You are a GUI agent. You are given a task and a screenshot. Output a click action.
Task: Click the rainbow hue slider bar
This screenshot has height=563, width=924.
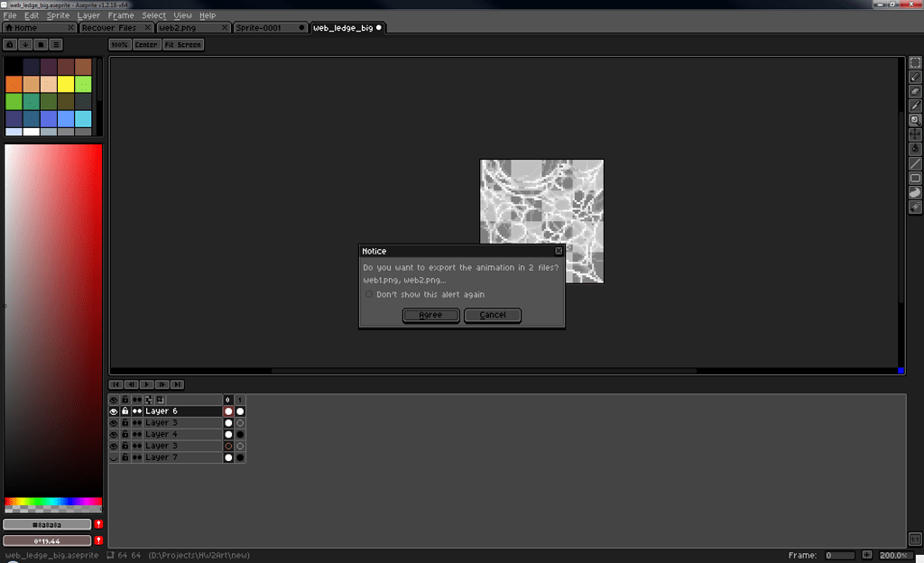(53, 502)
